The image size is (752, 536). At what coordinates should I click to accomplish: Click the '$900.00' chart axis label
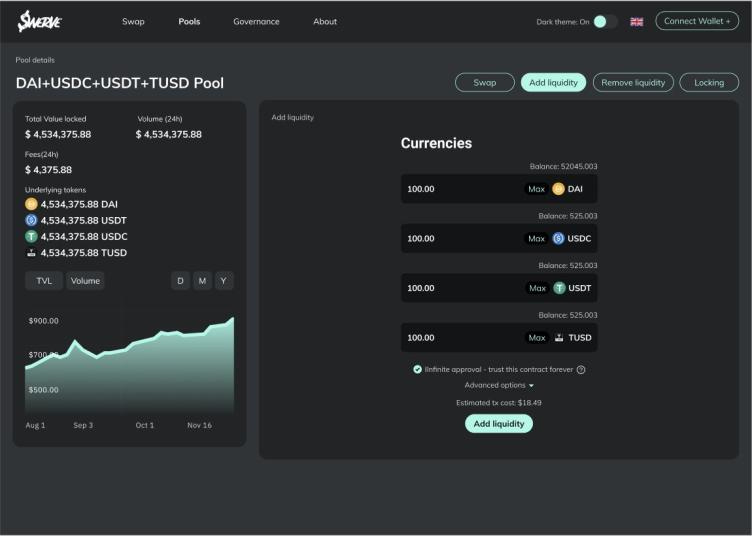click(x=44, y=321)
